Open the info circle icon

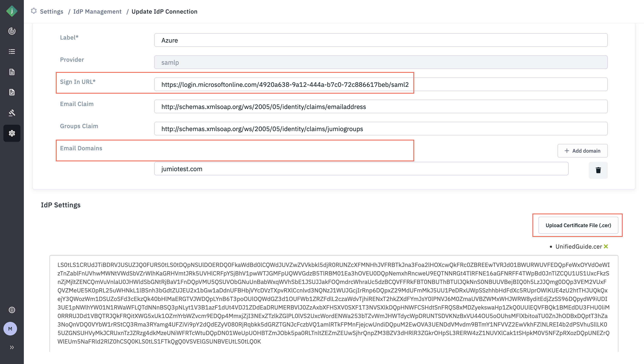(12, 310)
